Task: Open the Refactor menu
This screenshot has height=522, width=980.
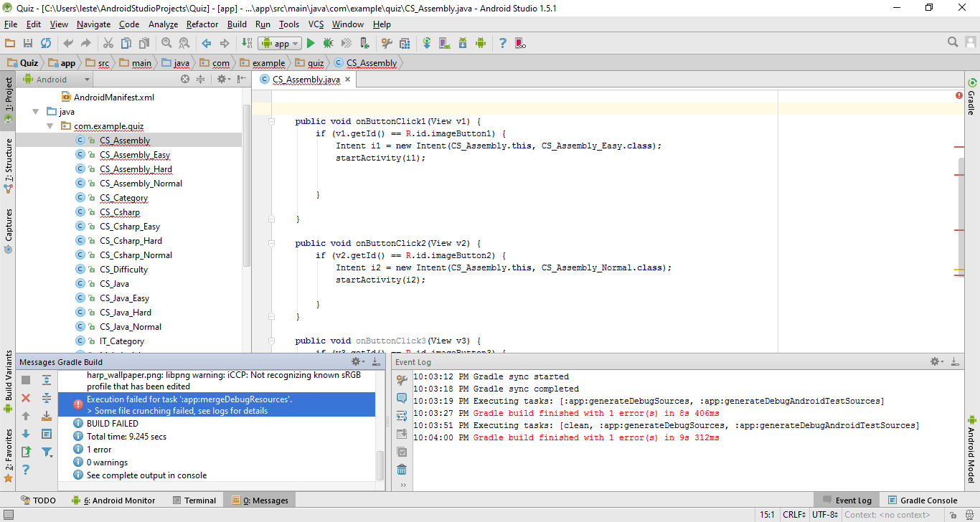Action: pyautogui.click(x=202, y=24)
